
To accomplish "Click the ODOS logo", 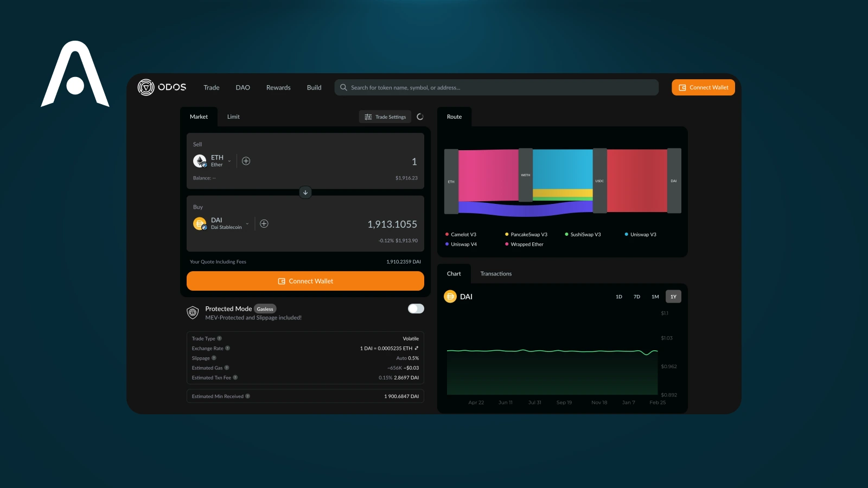I will coord(162,87).
